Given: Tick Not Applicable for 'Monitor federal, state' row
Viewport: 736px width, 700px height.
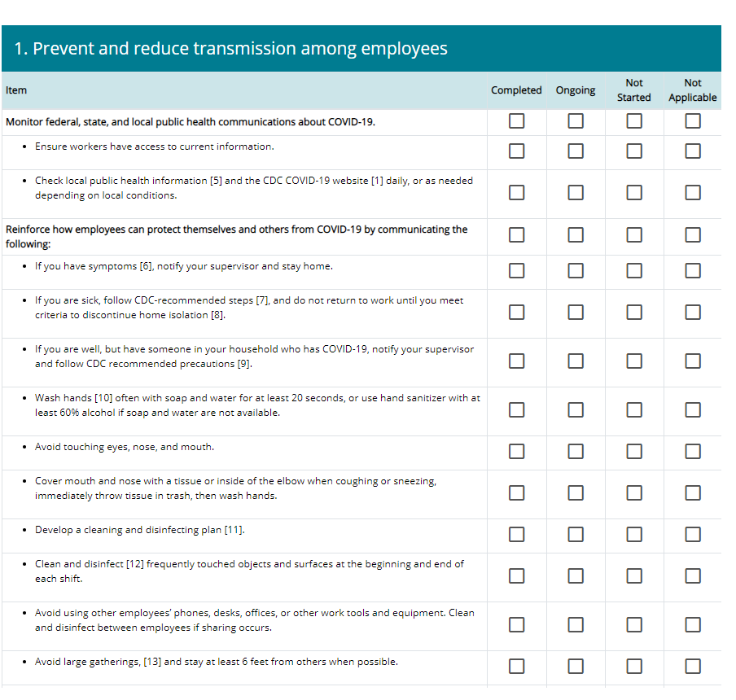Looking at the screenshot, I should coord(693,121).
